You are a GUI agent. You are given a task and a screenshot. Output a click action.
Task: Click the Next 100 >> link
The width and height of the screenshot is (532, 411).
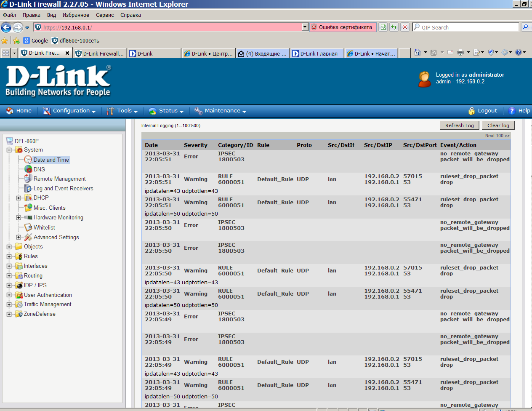click(497, 136)
